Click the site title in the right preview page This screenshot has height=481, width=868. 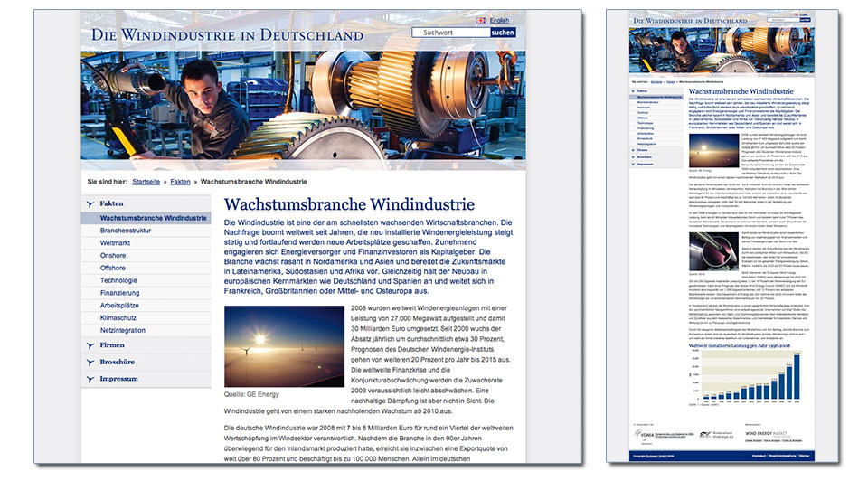click(690, 21)
